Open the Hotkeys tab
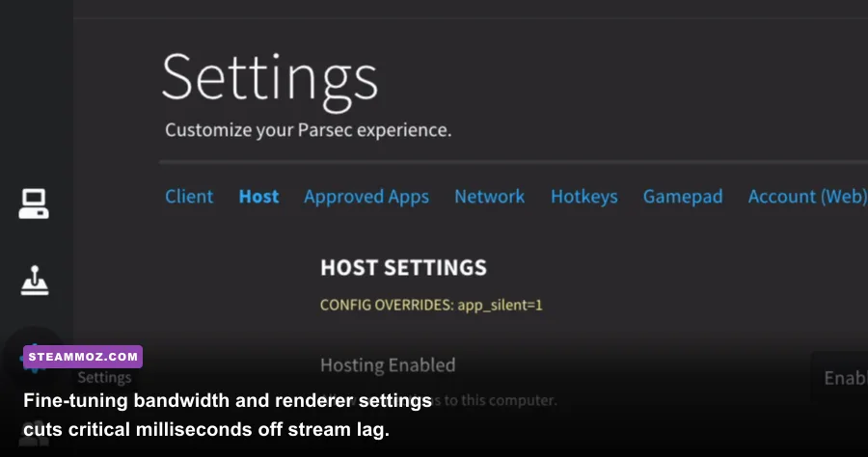Image resolution: width=868 pixels, height=457 pixels. coord(584,197)
